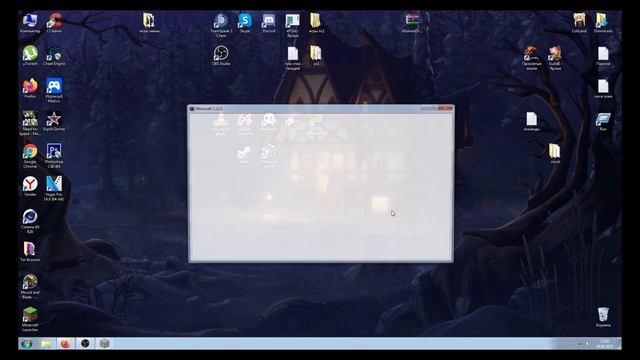Open the Vegas Pro desktop shortcut

pos(54,188)
